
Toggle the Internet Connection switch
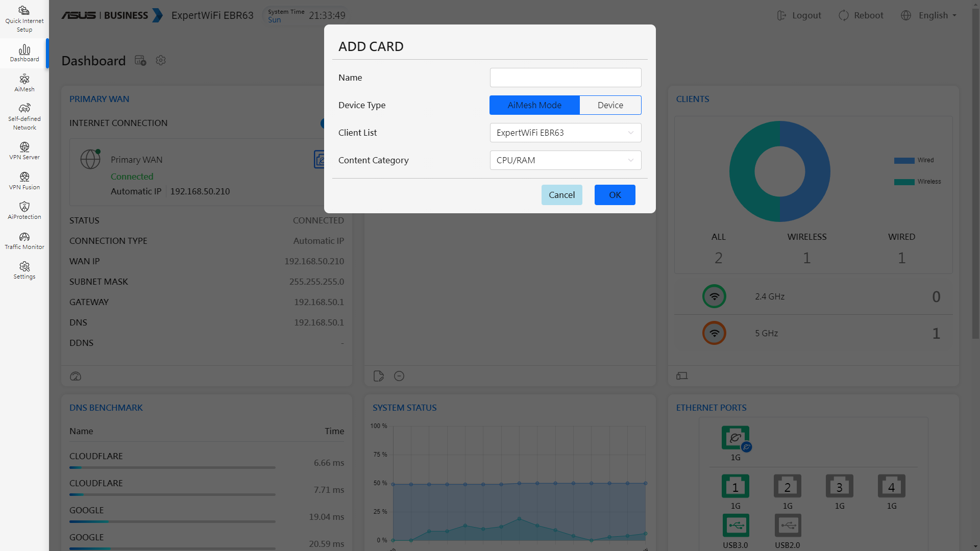coord(322,123)
